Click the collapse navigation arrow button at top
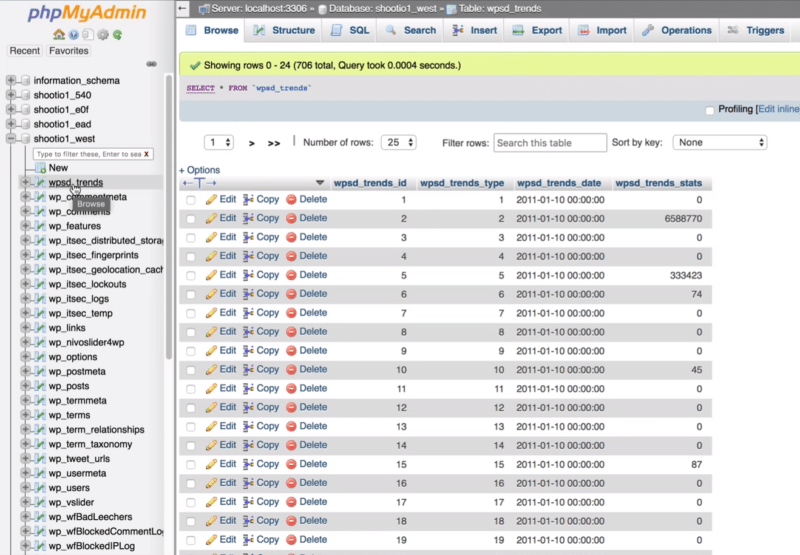The height and width of the screenshot is (555, 800). 182,9
